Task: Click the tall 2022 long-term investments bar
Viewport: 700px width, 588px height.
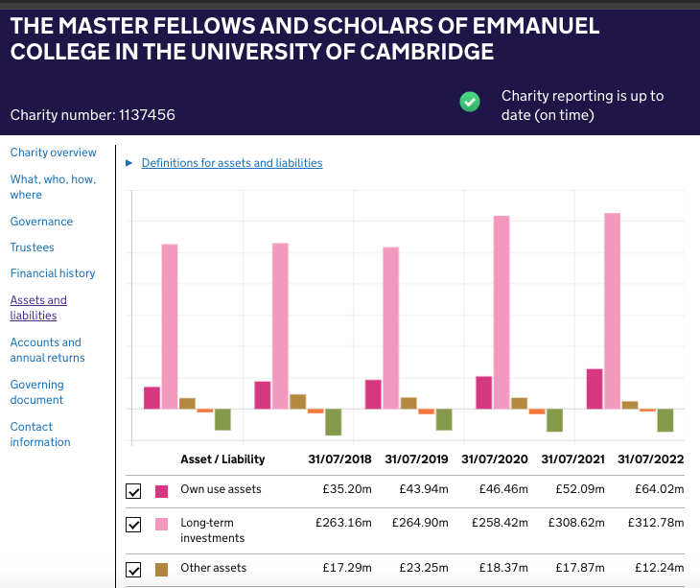Action: 612,311
